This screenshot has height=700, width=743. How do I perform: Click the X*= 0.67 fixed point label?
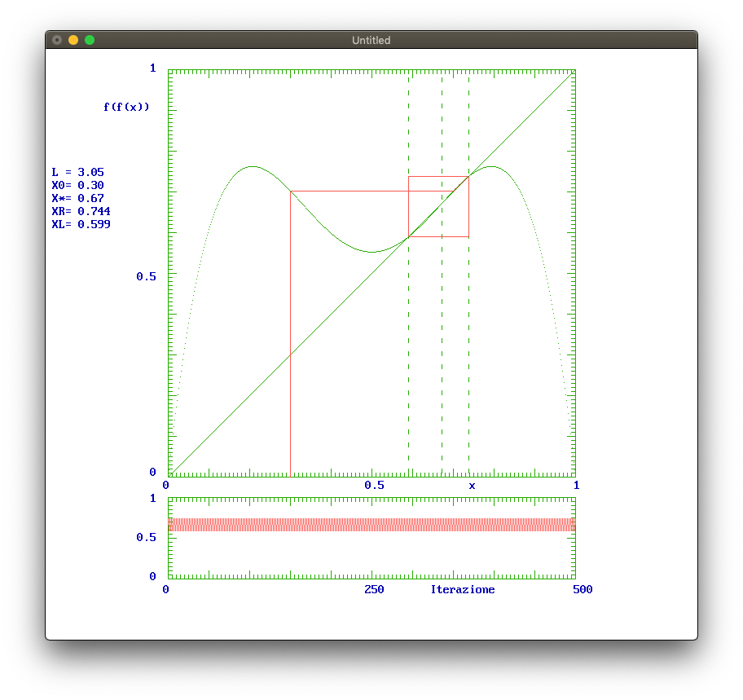coord(77,198)
